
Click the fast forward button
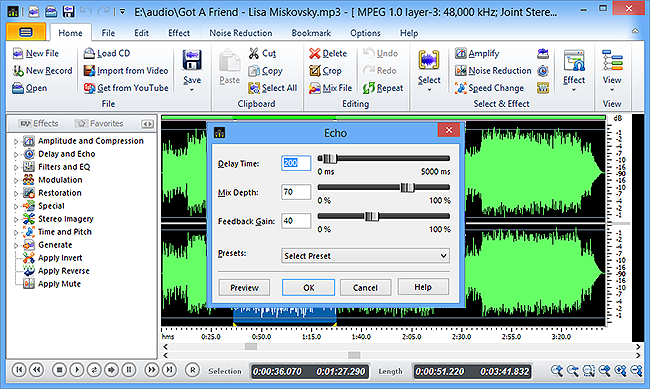[152, 370]
